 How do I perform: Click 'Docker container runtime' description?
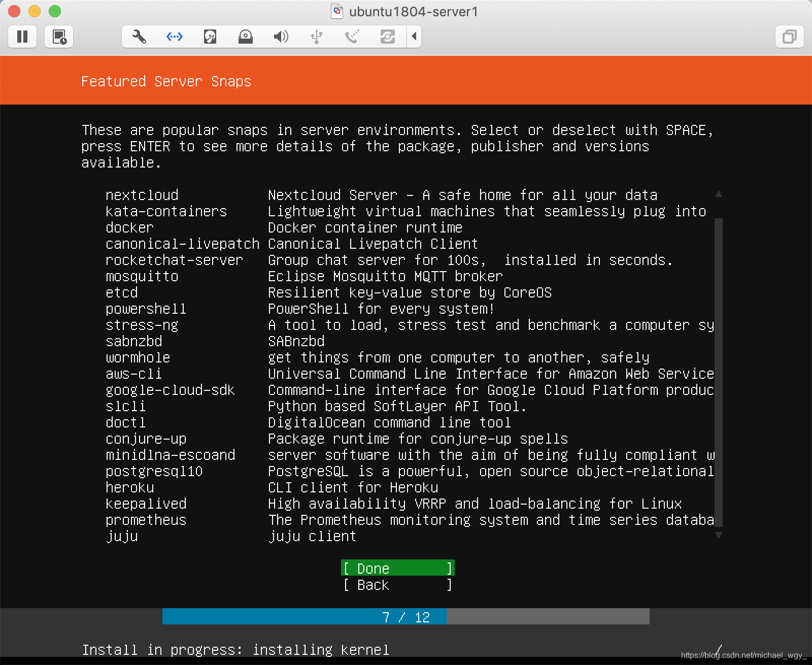click(365, 227)
